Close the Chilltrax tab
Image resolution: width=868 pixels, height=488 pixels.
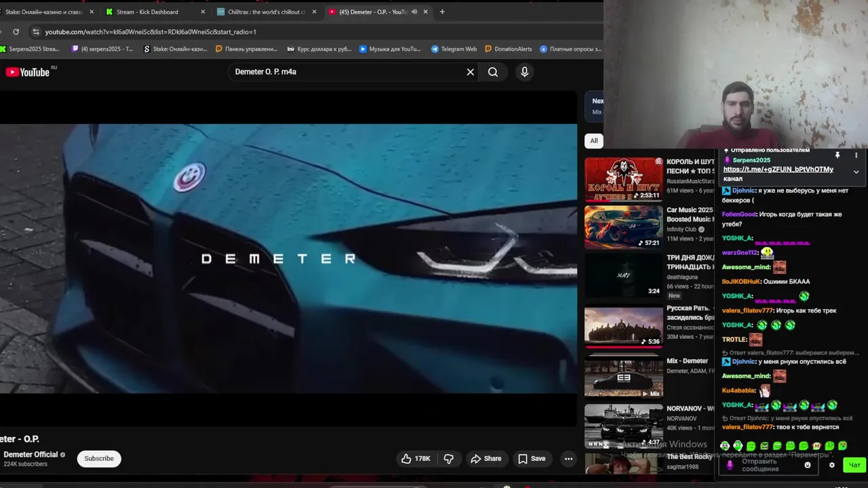(x=314, y=12)
